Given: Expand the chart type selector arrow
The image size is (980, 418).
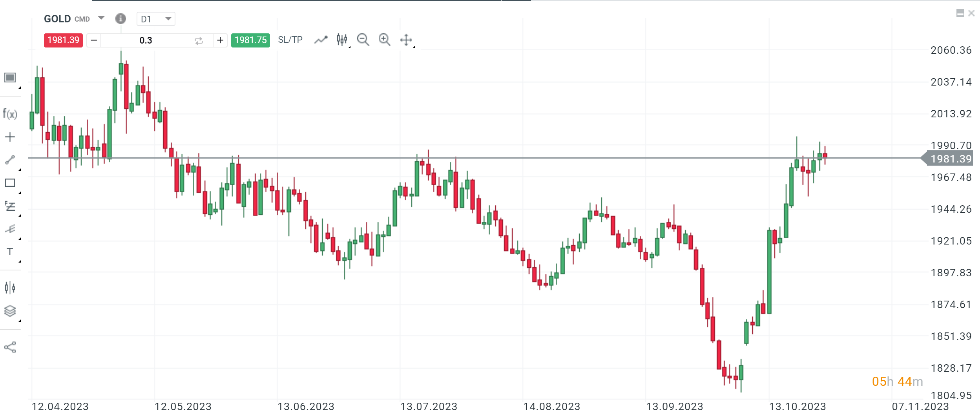Looking at the screenshot, I should 10,77.
